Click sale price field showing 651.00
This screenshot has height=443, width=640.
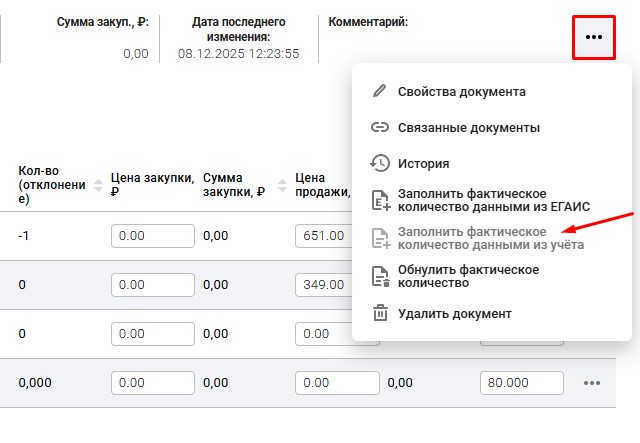[x=324, y=236]
